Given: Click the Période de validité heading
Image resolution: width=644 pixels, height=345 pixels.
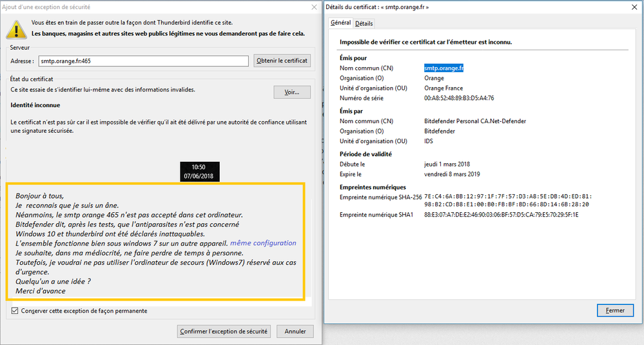Looking at the screenshot, I should pos(366,154).
